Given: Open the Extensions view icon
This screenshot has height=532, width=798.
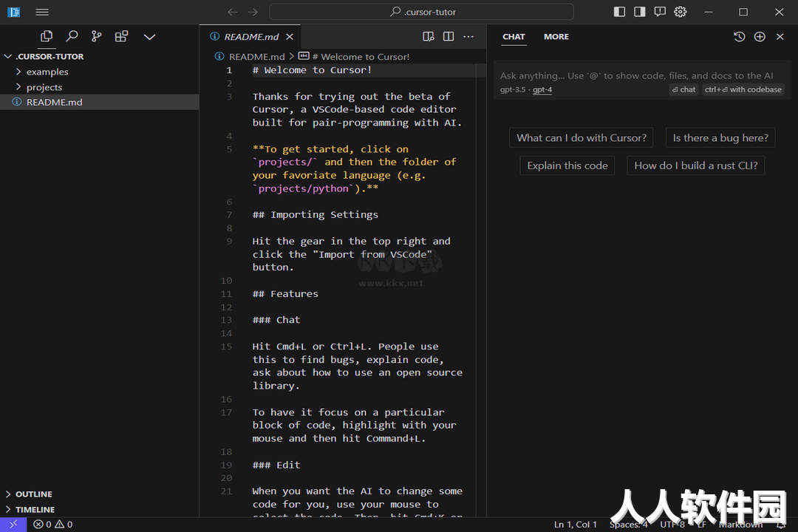Looking at the screenshot, I should 121,37.
